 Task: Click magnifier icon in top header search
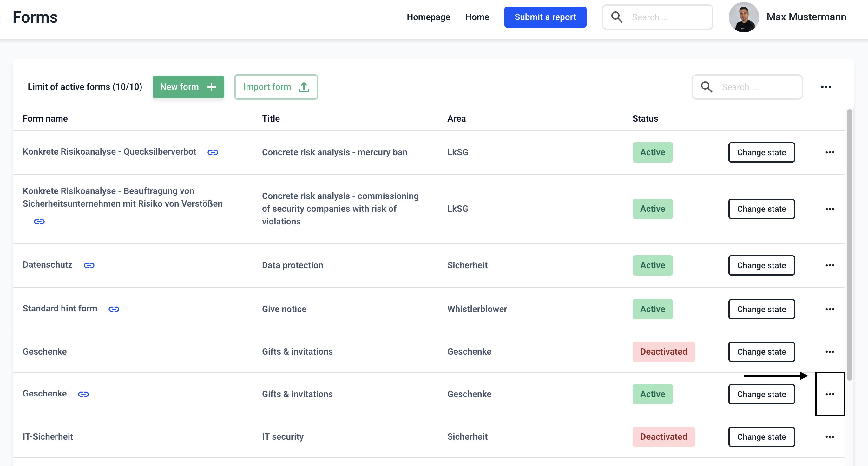point(617,17)
